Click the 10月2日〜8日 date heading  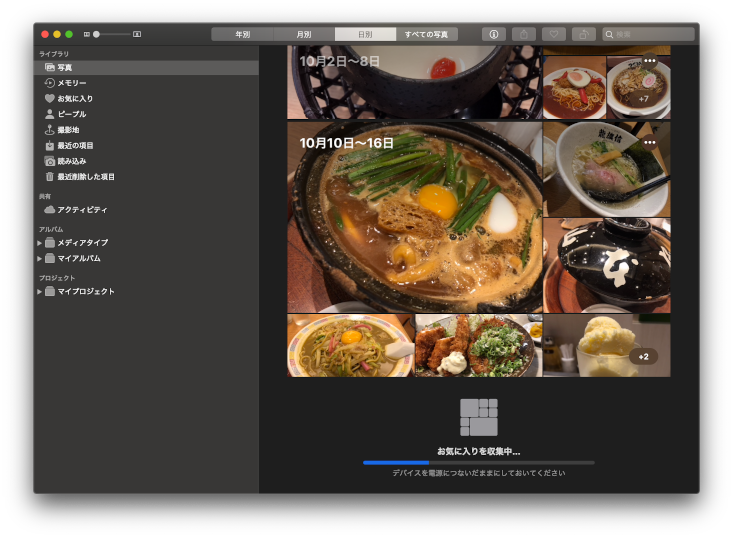[340, 61]
